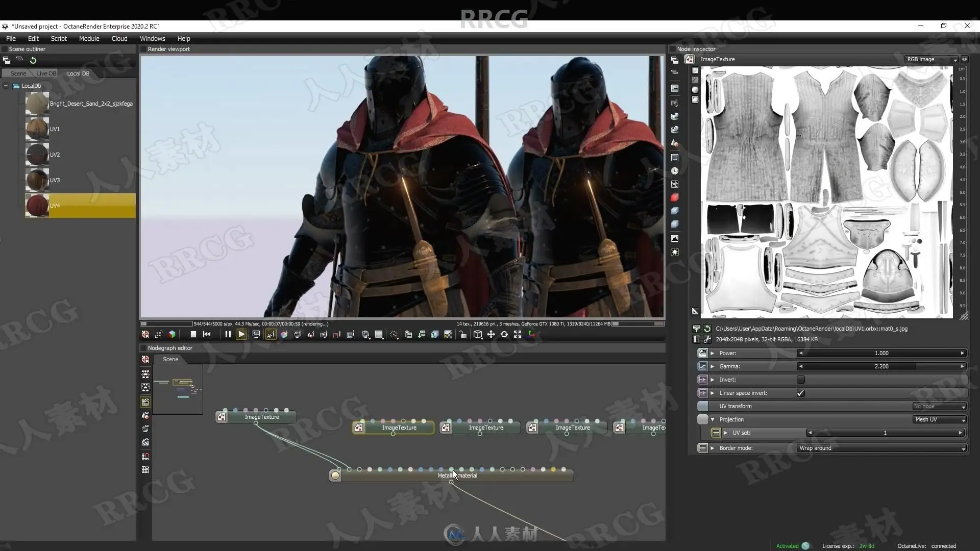
Task: Refresh the Scene outliner list
Action: click(33, 60)
